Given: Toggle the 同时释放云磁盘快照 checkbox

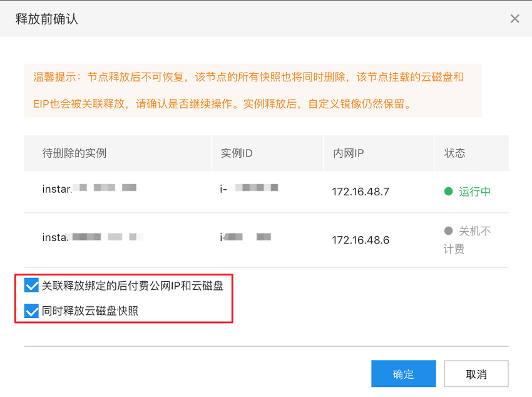Looking at the screenshot, I should tap(31, 311).
